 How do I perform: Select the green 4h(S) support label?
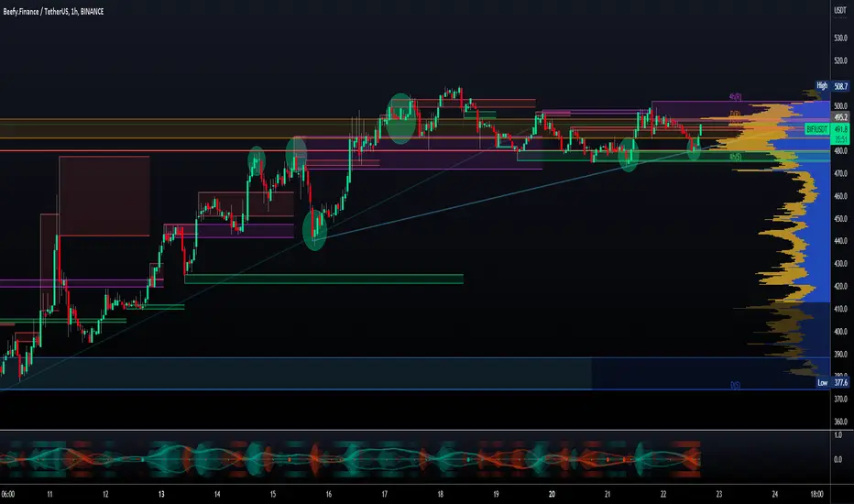point(735,157)
